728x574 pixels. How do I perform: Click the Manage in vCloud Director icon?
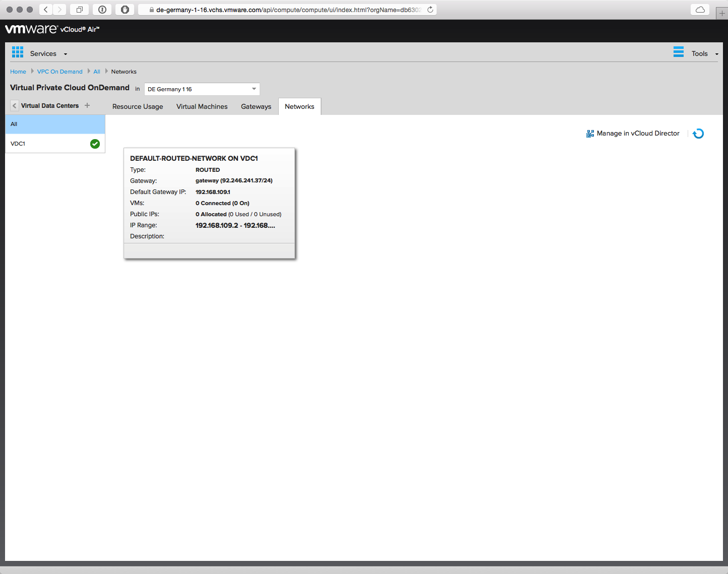(590, 134)
